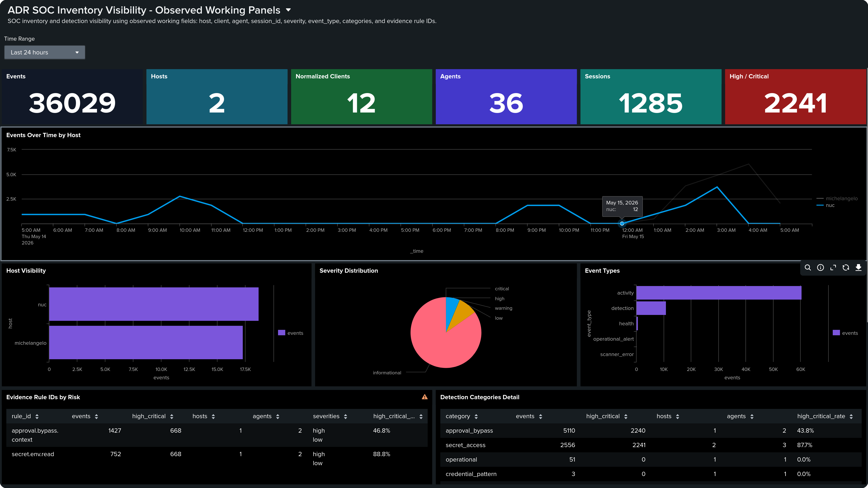Viewport: 868px width, 488px height.
Task: Click the Events Over Time by Host title
Action: (43, 135)
